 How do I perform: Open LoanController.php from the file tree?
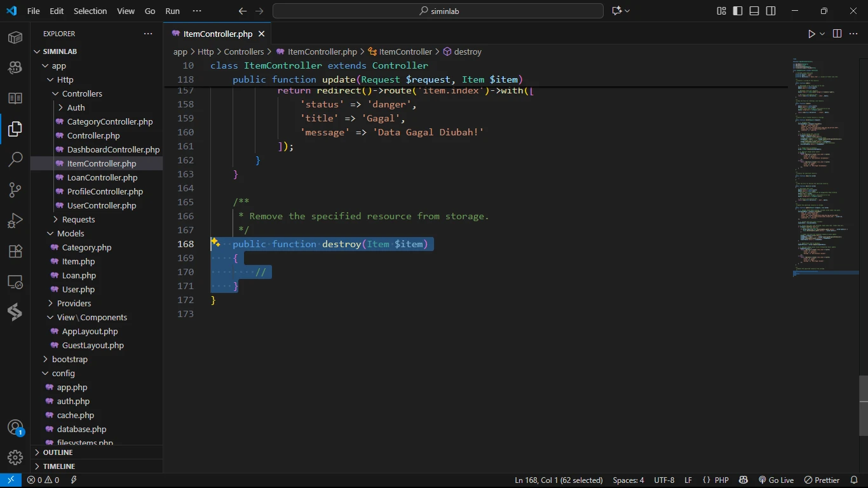point(102,177)
